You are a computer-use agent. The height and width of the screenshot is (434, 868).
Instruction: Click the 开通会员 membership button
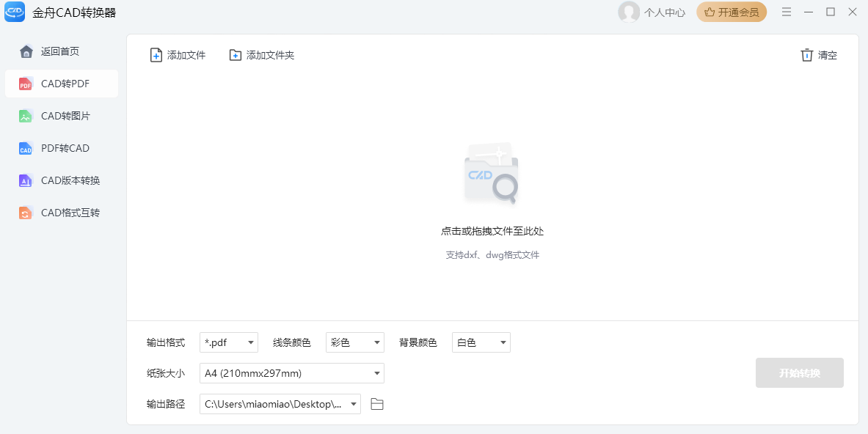[x=732, y=12]
